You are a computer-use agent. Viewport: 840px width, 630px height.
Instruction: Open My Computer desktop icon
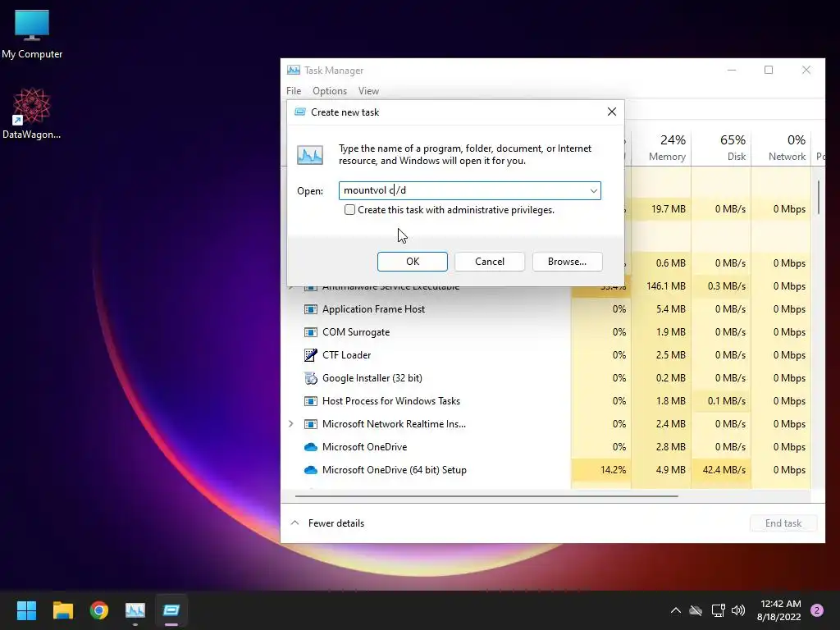click(32, 34)
